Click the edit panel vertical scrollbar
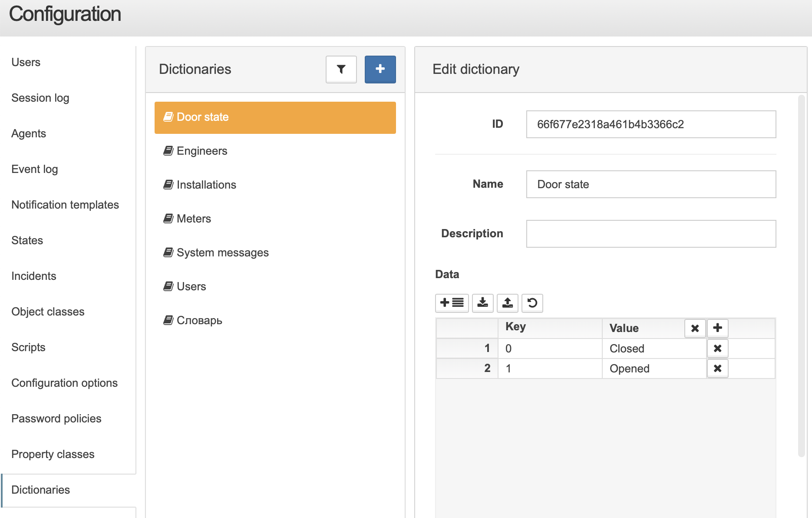 point(802,276)
